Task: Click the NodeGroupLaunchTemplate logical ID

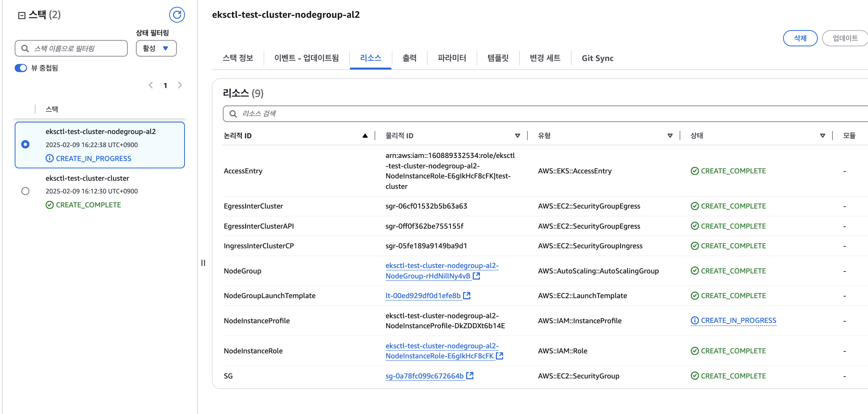Action: [270, 296]
